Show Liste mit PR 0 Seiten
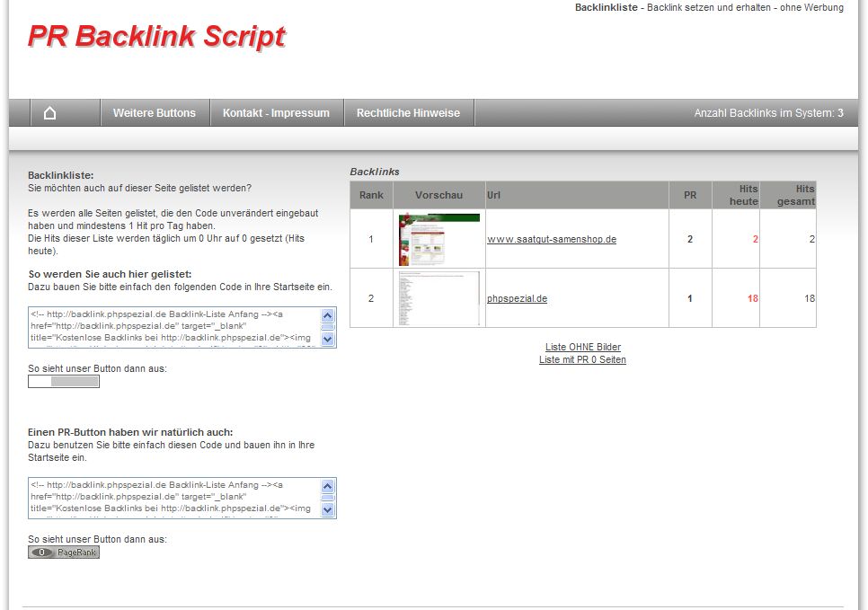Viewport: 868px width, 610px height. point(582,359)
